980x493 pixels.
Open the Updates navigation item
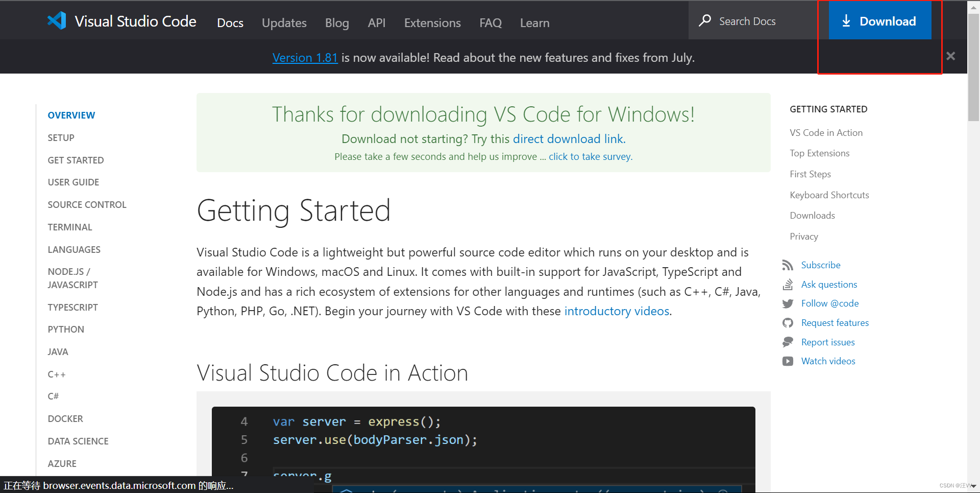284,23
